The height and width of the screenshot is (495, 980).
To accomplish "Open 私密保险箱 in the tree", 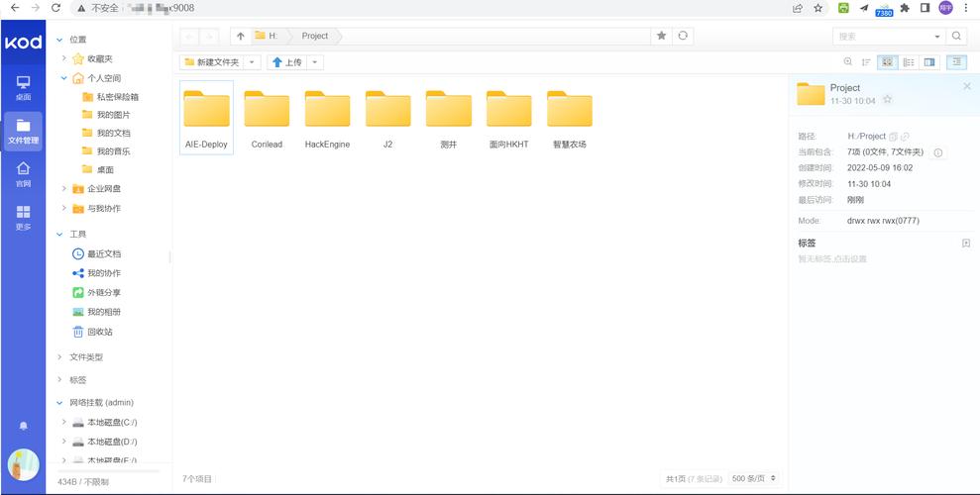I will coord(111,97).
